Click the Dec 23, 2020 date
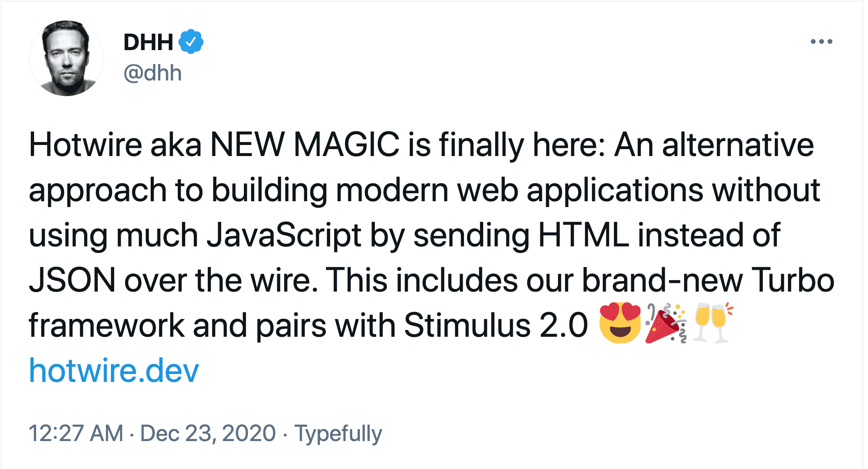The width and height of the screenshot is (868, 469). (x=208, y=433)
